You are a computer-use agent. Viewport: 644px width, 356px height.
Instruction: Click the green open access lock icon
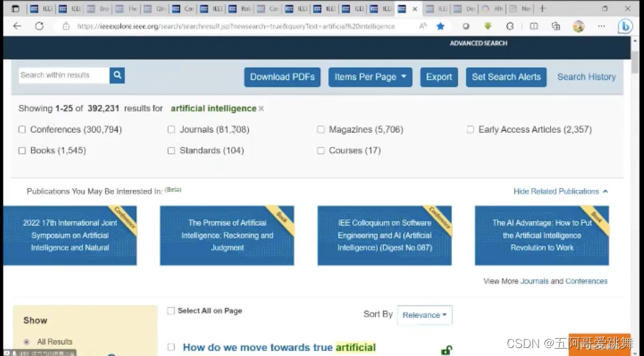(446, 350)
